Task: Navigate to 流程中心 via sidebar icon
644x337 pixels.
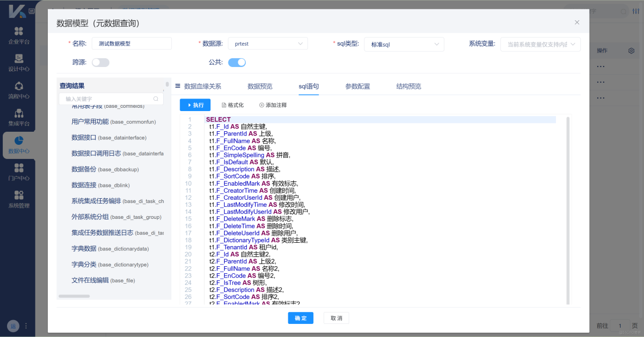Action: 18,89
